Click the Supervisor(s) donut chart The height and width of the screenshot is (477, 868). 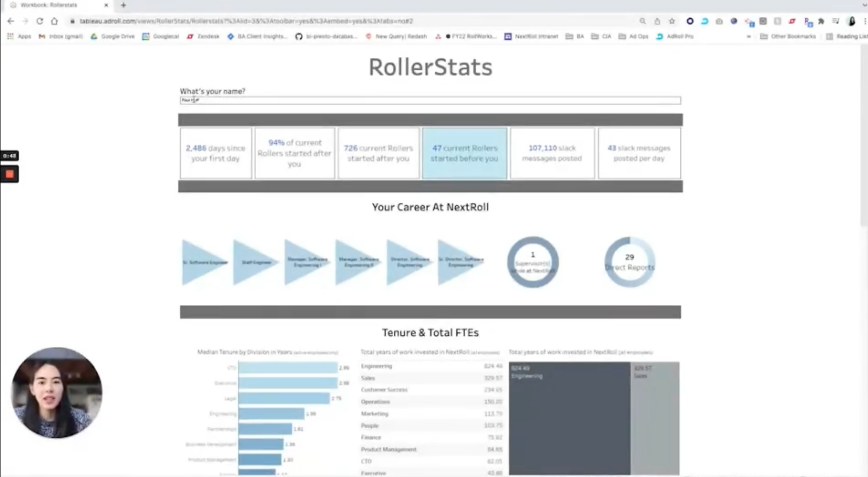533,262
